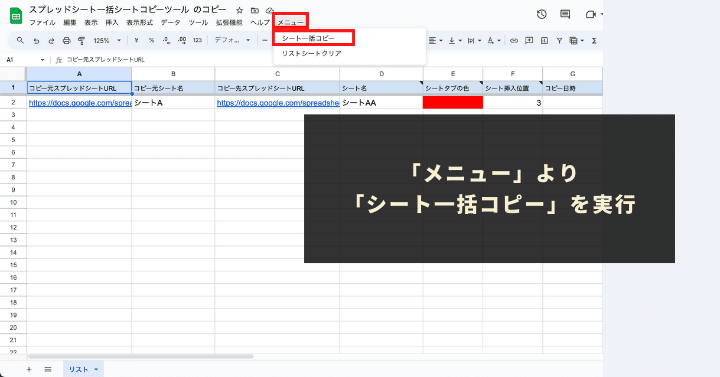Click the video meeting camera icon
The image size is (720, 377).
(591, 14)
